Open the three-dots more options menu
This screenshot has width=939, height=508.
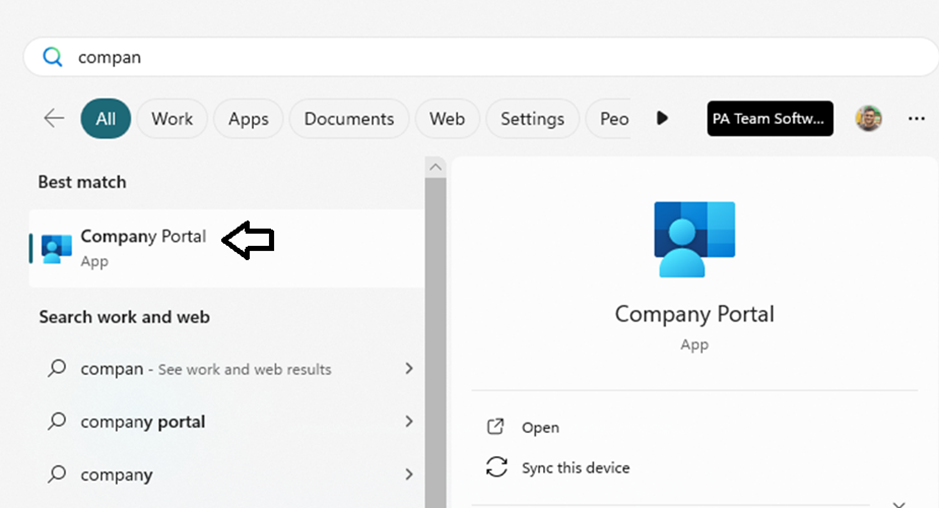pos(916,118)
